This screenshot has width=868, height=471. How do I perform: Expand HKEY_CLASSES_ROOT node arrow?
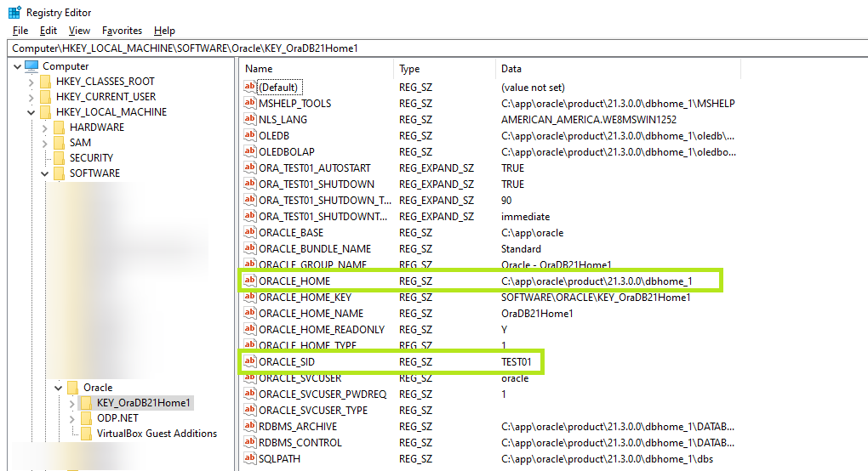tap(31, 82)
